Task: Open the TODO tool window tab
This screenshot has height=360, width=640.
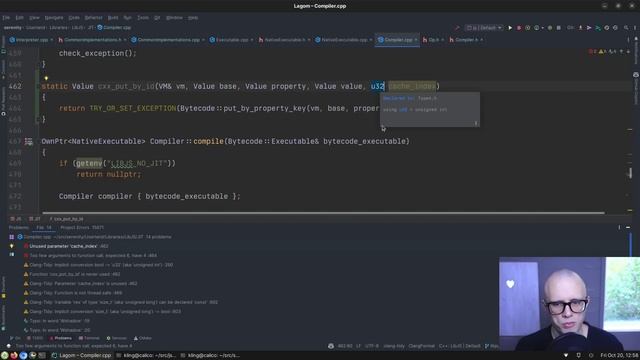Action: 35,338
